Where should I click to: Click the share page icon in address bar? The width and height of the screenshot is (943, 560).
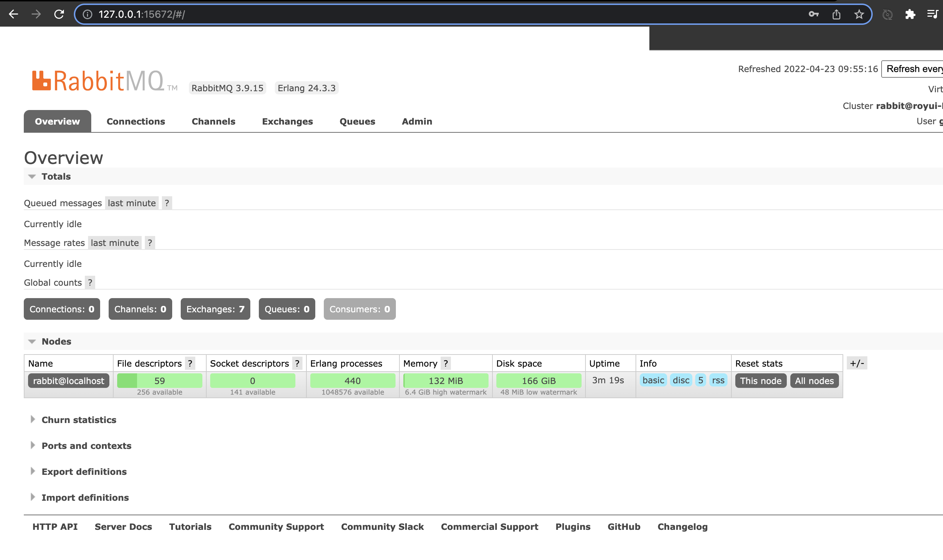(x=836, y=14)
